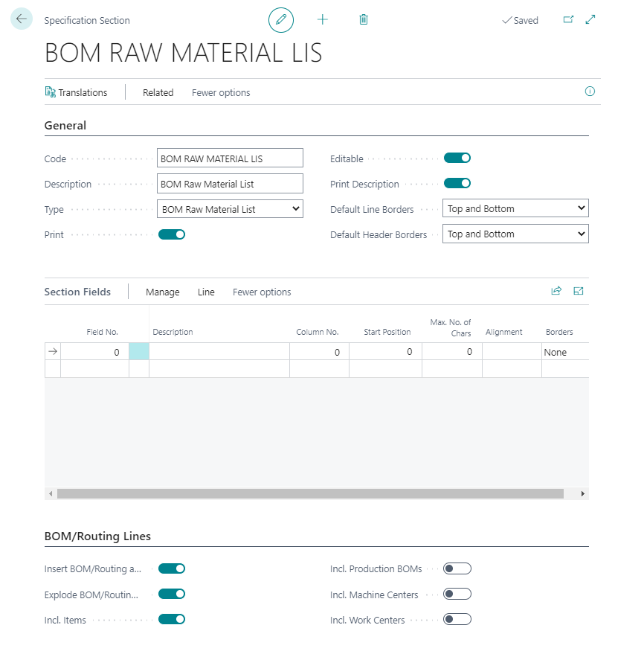Click the Field No. cell in first row
This screenshot has width=644, height=657.
tap(94, 352)
